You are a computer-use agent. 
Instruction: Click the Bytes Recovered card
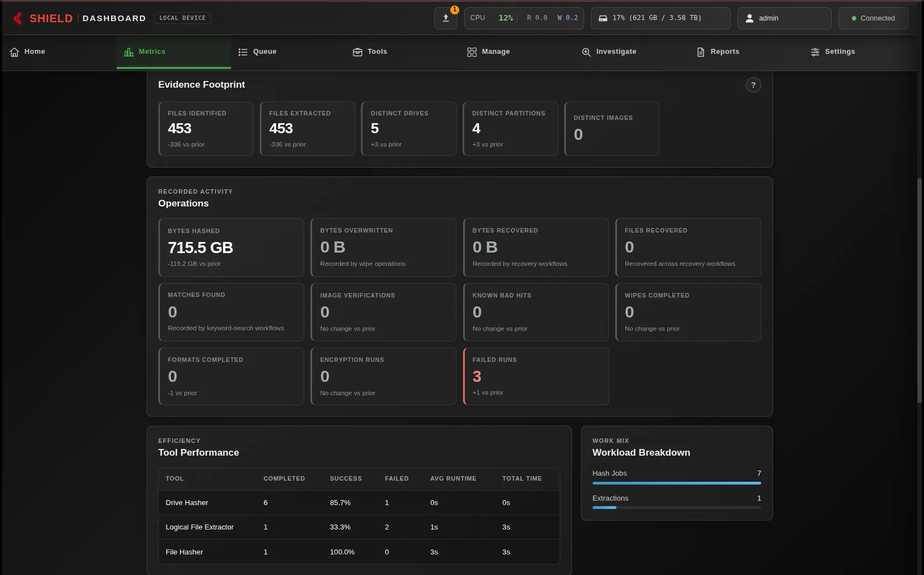coord(536,248)
